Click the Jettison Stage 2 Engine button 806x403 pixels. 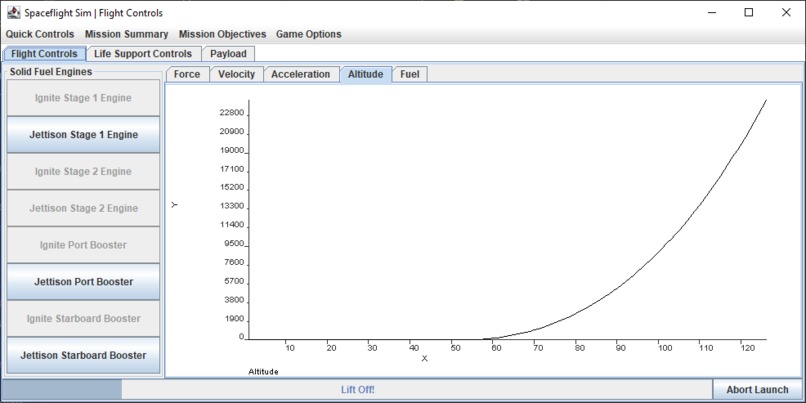pyautogui.click(x=83, y=208)
